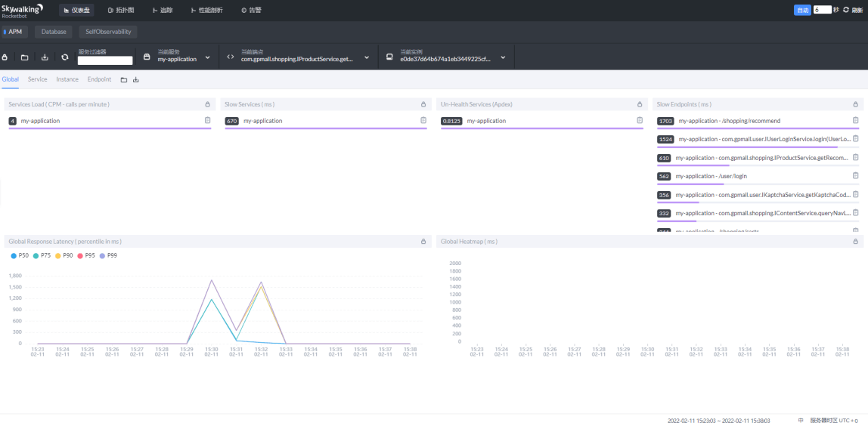This screenshot has height=426, width=868.
Task: Click the /shopping/recommend slow endpoint row
Action: coord(758,122)
